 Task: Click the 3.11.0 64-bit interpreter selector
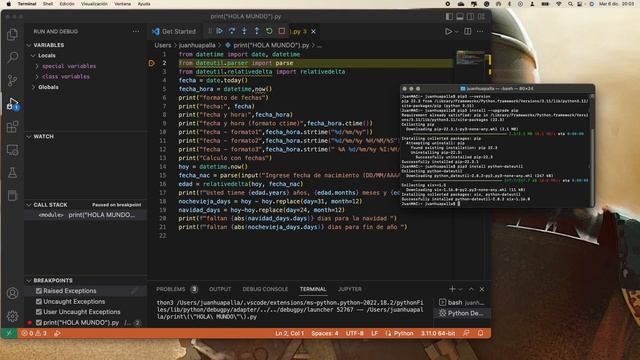438,333
